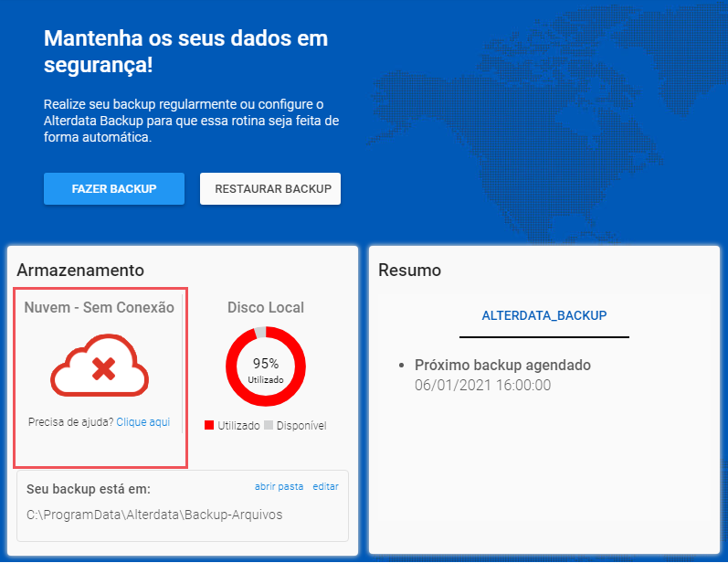Click the Armazenamento panel title

(x=80, y=271)
